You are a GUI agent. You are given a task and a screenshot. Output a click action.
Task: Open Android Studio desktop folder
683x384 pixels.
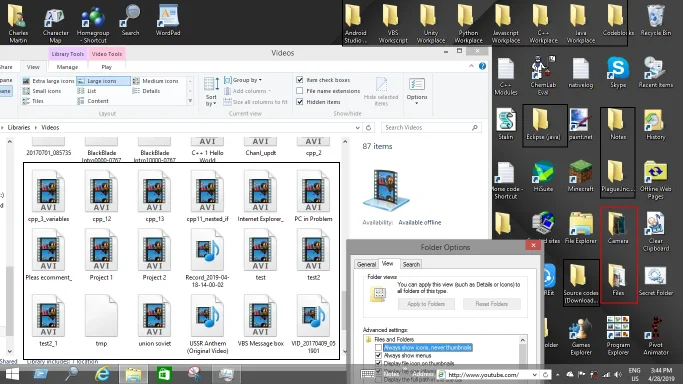[355, 24]
